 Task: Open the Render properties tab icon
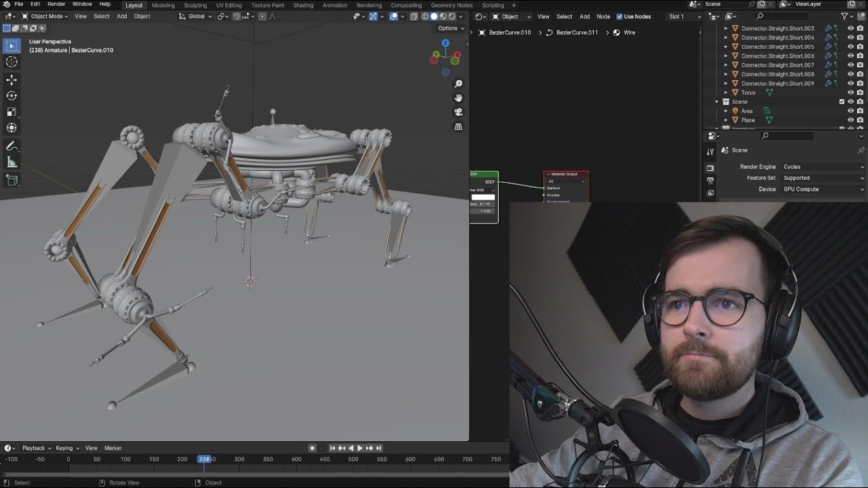pyautogui.click(x=710, y=168)
